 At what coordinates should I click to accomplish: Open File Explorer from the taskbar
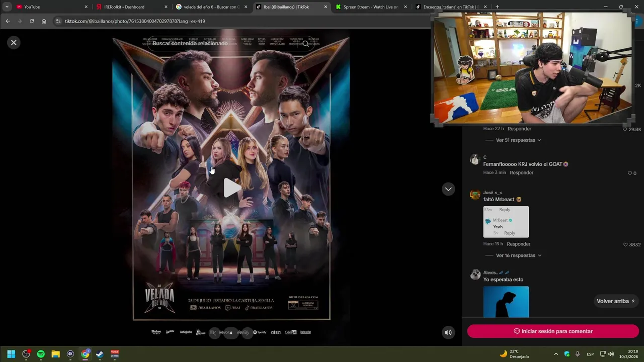click(x=55, y=354)
